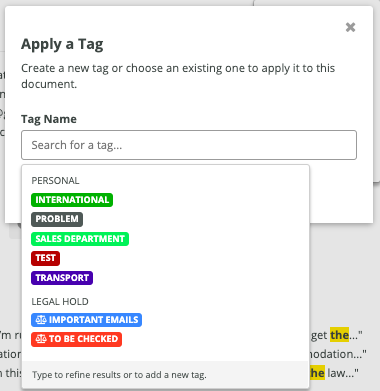This screenshot has width=380, height=391.
Task: Click the PERSONAL section header
Action: 55,180
